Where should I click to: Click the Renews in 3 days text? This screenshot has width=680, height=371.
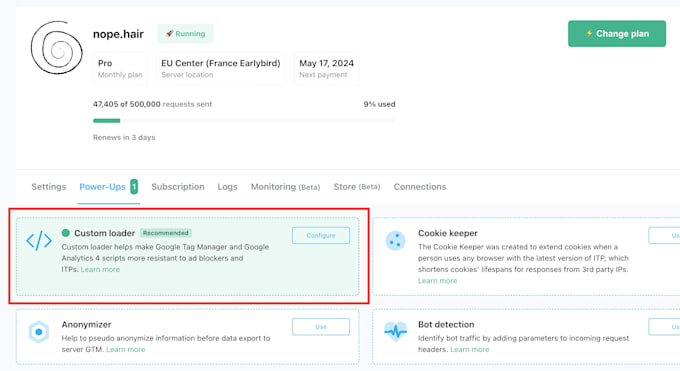pos(124,137)
